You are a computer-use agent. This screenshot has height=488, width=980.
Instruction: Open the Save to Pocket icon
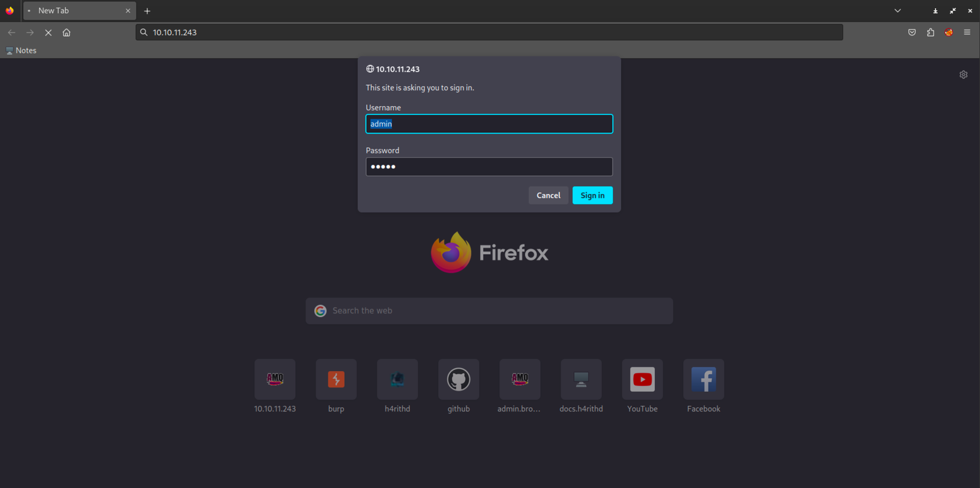coord(912,32)
